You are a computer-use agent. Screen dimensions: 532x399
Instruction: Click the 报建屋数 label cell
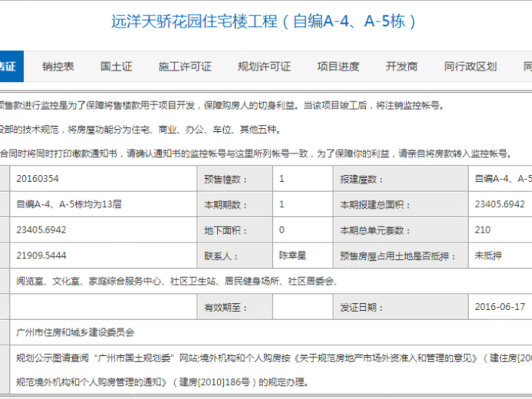click(401, 179)
